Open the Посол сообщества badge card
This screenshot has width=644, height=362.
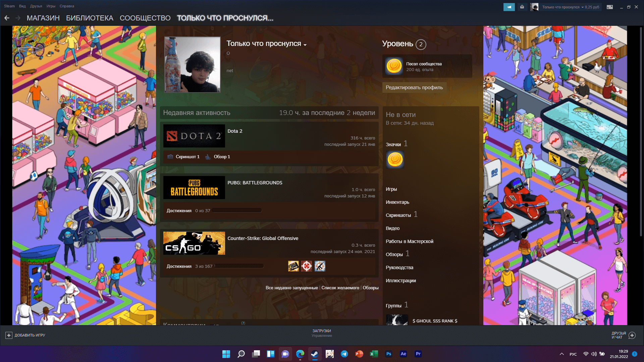coord(427,66)
